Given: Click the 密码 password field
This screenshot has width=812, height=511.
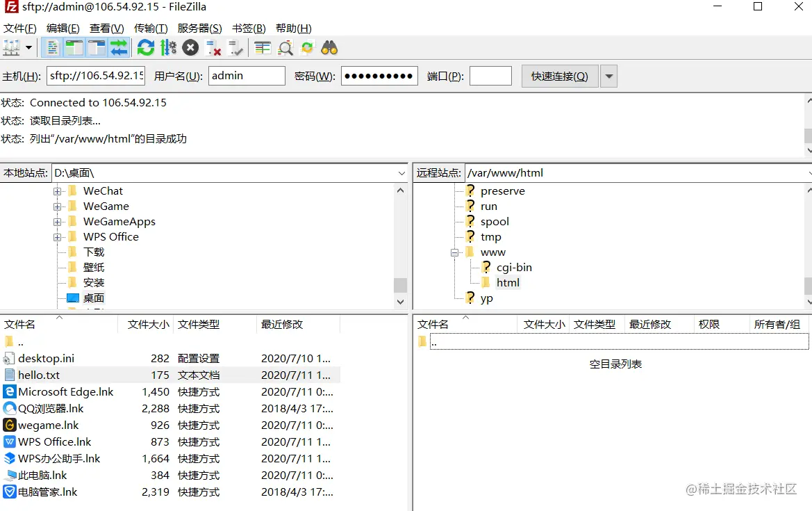Looking at the screenshot, I should tap(379, 76).
